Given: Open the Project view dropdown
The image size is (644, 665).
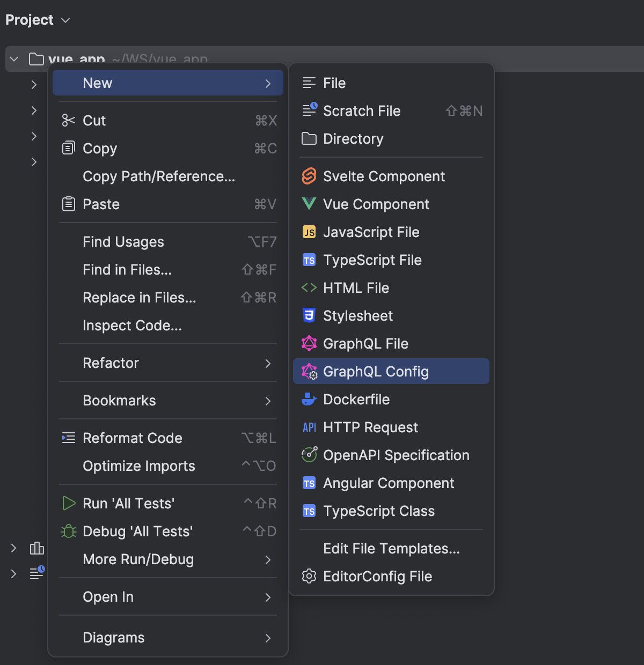Looking at the screenshot, I should tap(65, 20).
